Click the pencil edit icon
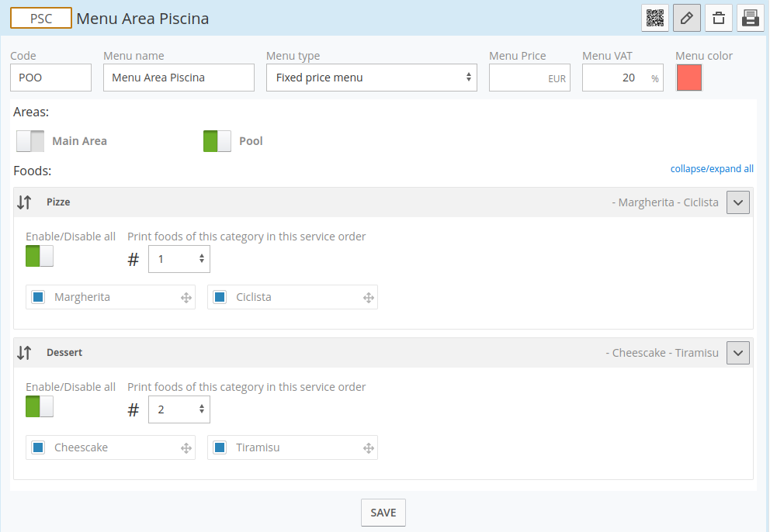Image resolution: width=770 pixels, height=532 pixels. [x=687, y=18]
